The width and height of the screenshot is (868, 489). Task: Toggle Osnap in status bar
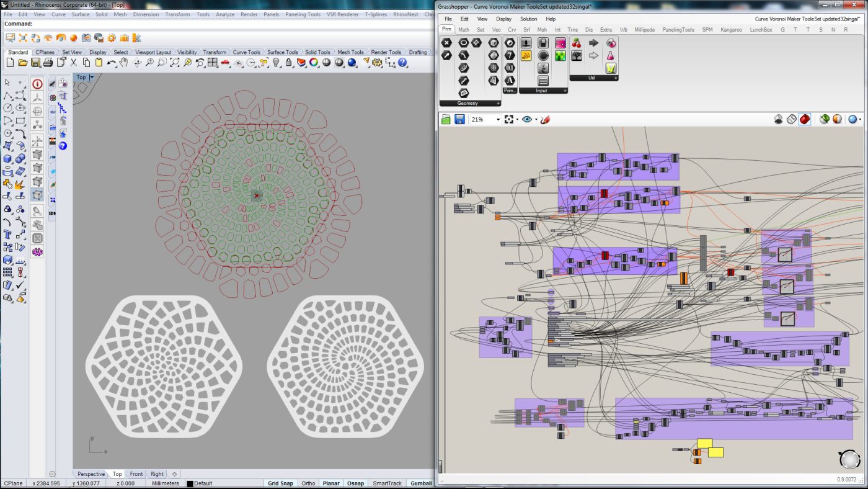tap(355, 483)
